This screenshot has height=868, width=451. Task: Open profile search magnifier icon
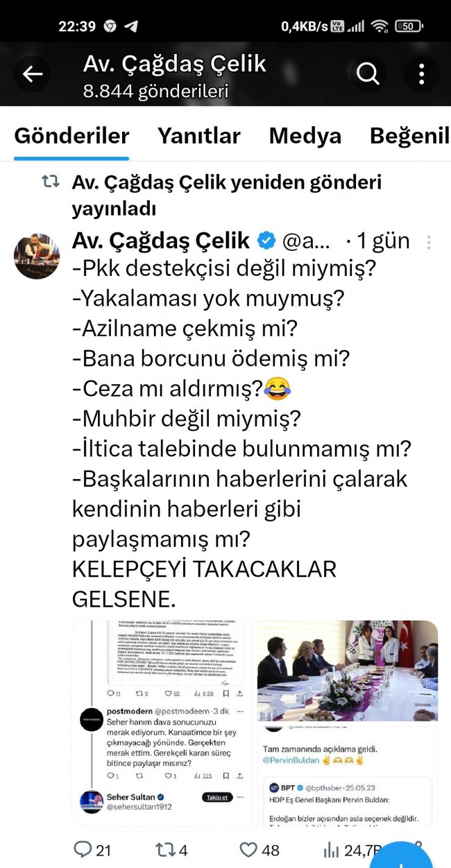click(368, 74)
